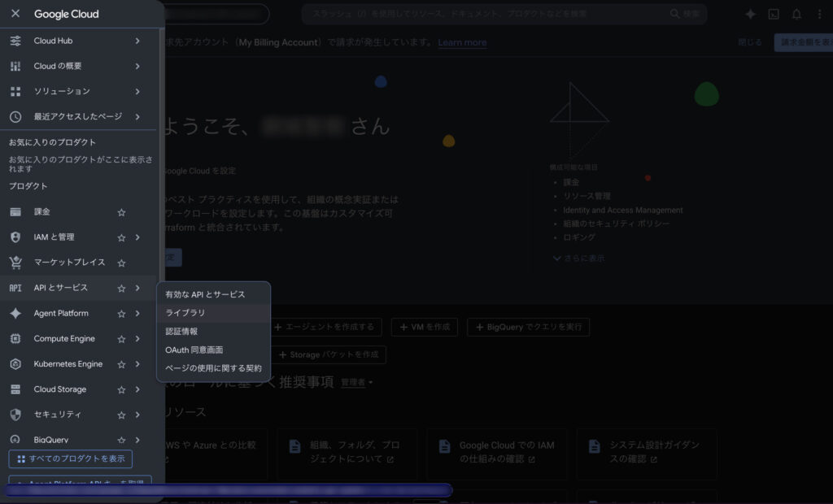Click the Agent Platform sparkle icon
The width and height of the screenshot is (833, 504).
[x=15, y=313]
